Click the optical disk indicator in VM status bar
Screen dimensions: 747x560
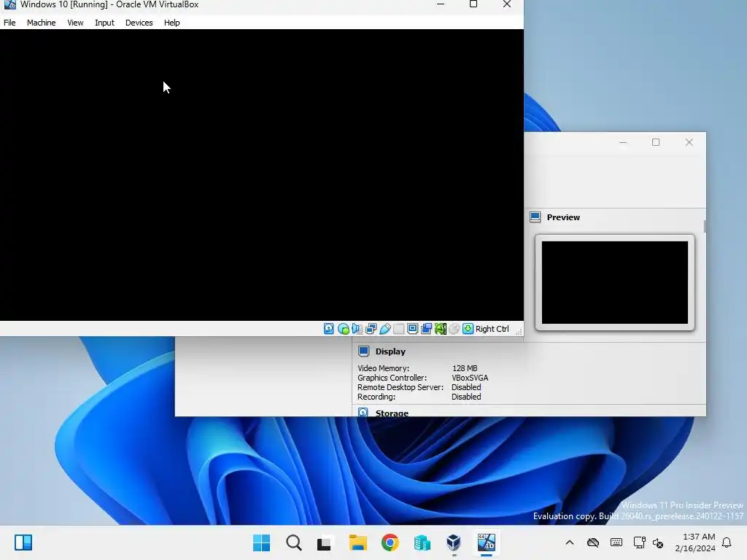[343, 329]
